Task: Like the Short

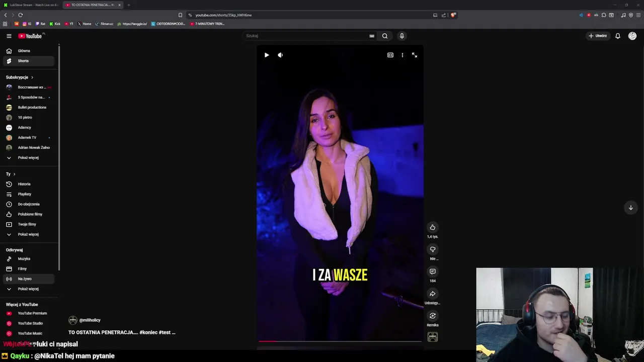Action: coord(432,227)
